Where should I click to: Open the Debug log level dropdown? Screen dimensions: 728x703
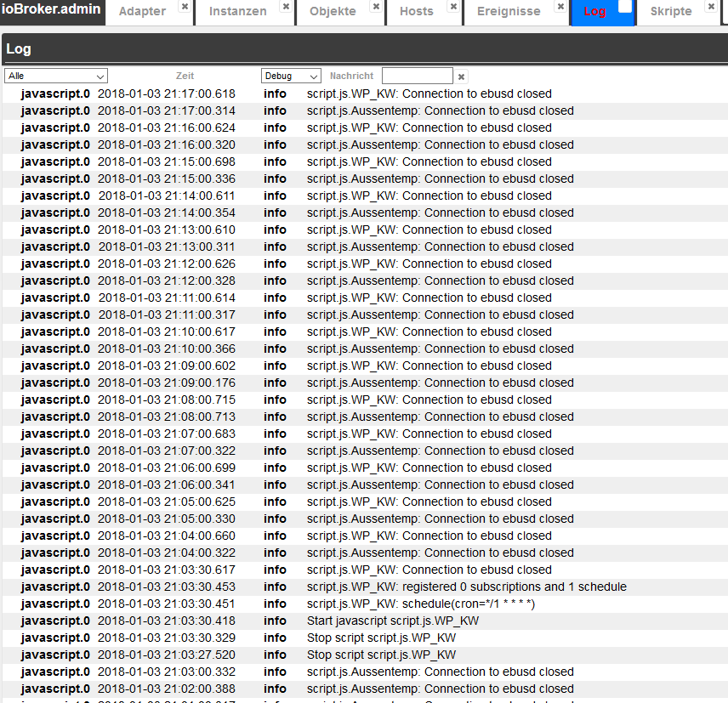click(291, 76)
